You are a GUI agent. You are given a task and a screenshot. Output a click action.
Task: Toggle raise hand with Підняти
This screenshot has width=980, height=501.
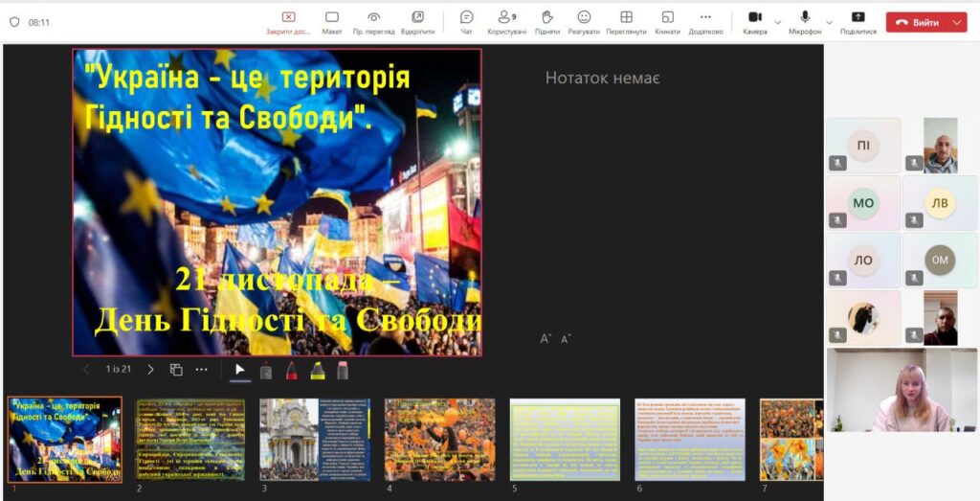[547, 22]
